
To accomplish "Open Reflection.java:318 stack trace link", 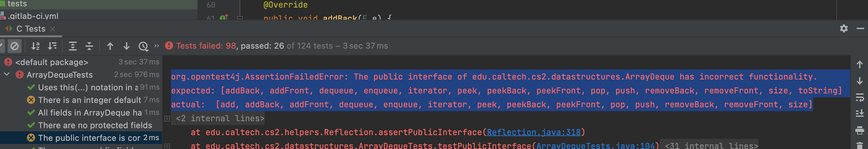I will (x=533, y=132).
